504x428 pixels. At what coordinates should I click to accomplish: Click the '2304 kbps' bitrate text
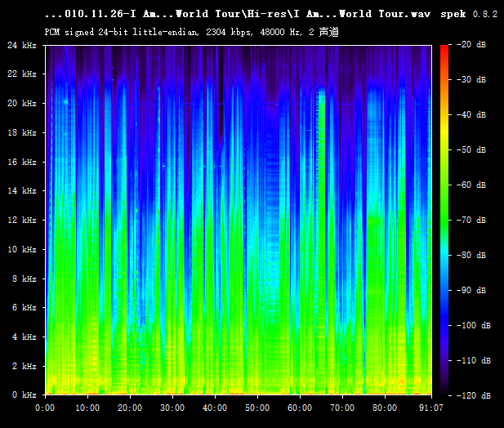coord(230,32)
